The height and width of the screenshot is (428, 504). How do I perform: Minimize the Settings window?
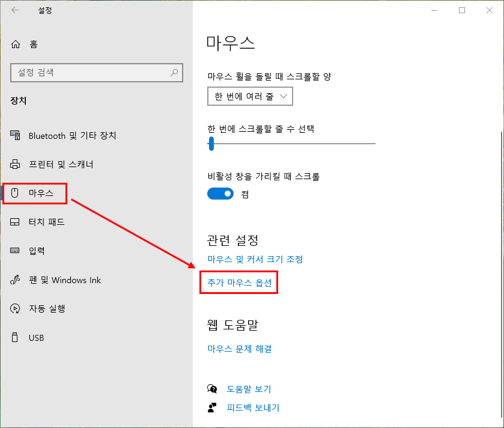[x=434, y=10]
